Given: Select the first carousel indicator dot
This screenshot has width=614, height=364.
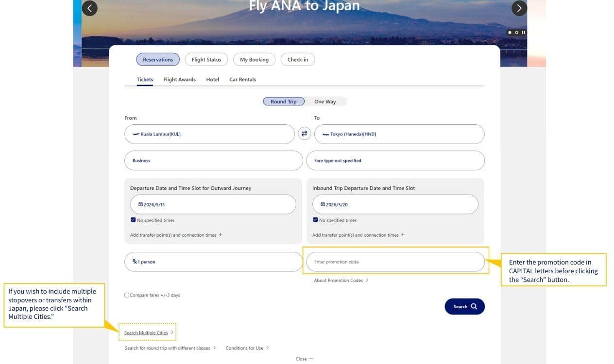Looking at the screenshot, I should [510, 33].
